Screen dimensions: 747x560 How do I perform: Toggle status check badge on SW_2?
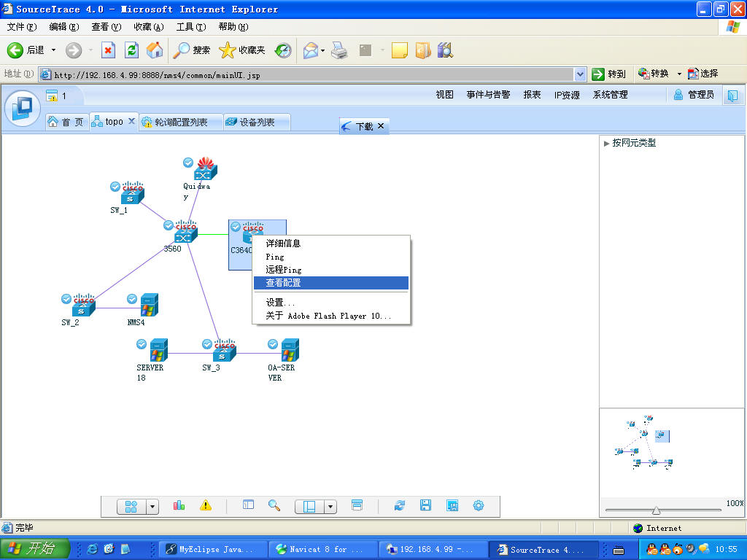66,299
